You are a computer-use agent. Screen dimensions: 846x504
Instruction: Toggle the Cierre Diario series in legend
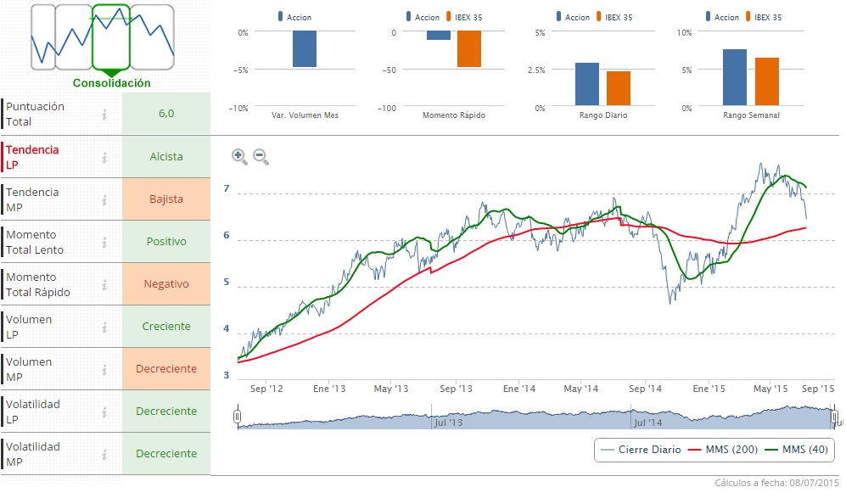(641, 450)
